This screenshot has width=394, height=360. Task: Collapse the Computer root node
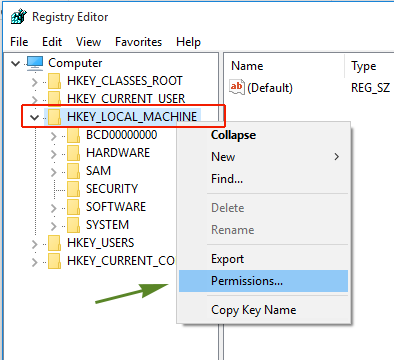pos(16,63)
